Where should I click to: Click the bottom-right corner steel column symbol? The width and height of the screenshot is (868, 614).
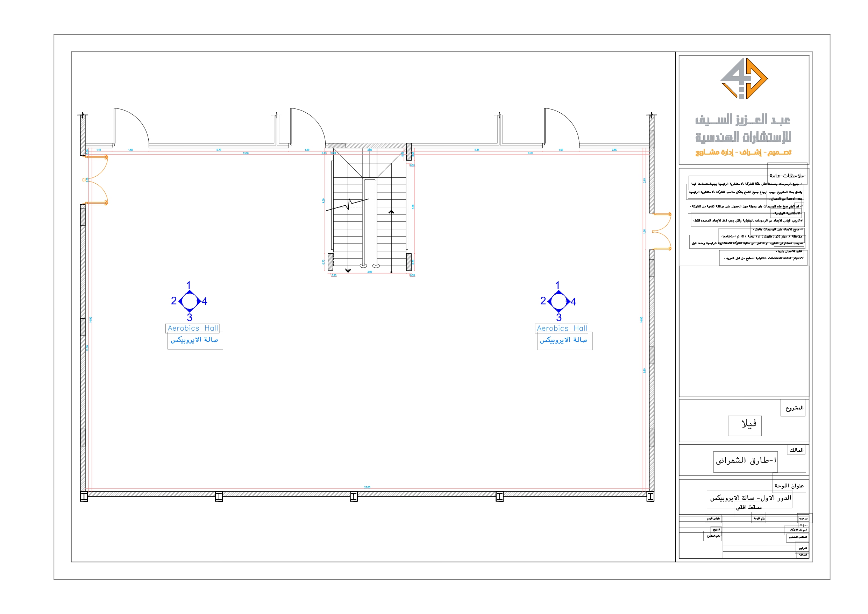650,496
